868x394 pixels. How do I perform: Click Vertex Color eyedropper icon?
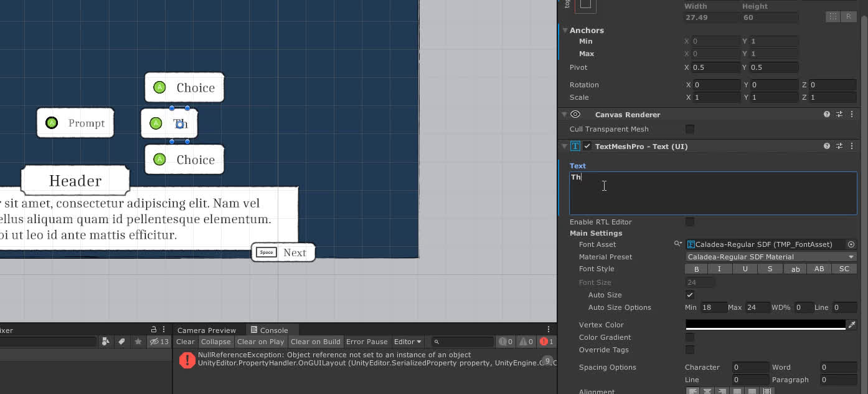[851, 325]
